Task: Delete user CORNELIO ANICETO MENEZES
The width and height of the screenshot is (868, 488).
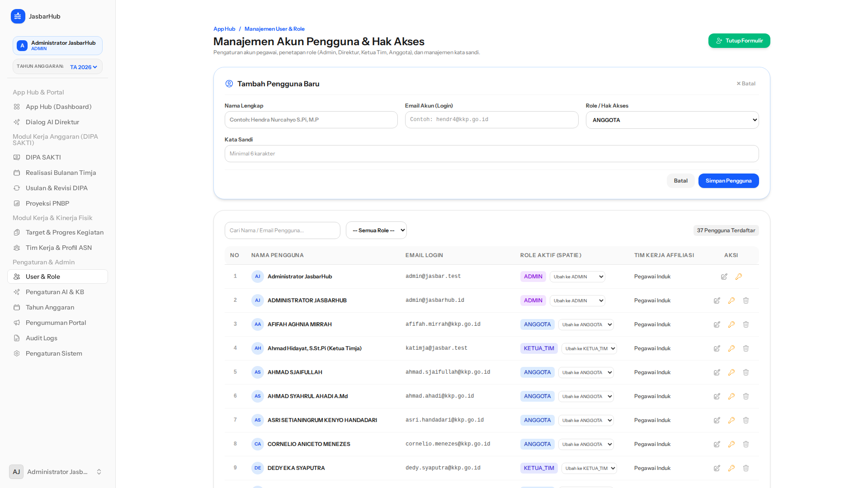Action: (746, 444)
